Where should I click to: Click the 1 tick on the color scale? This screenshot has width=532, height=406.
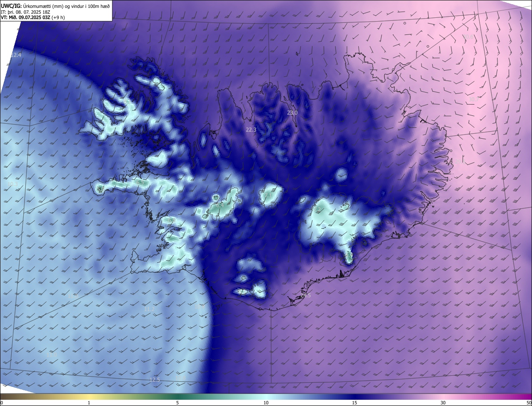[89, 403]
